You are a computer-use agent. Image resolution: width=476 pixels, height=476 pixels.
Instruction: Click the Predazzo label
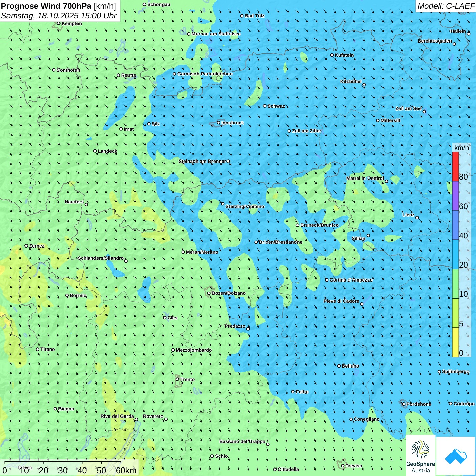pos(235,326)
